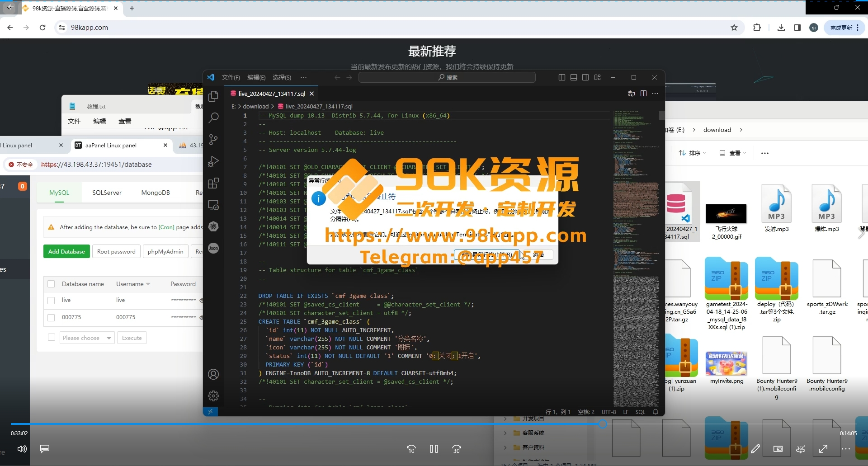
Task: Click the Root password button
Action: click(x=116, y=251)
